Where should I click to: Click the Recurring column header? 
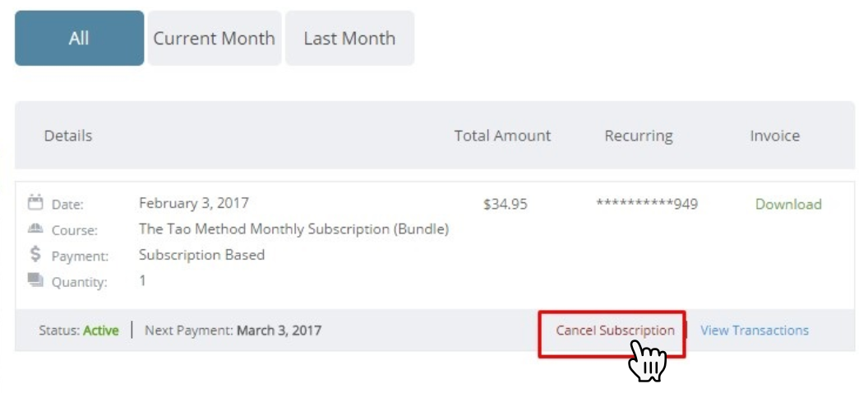coord(639,136)
